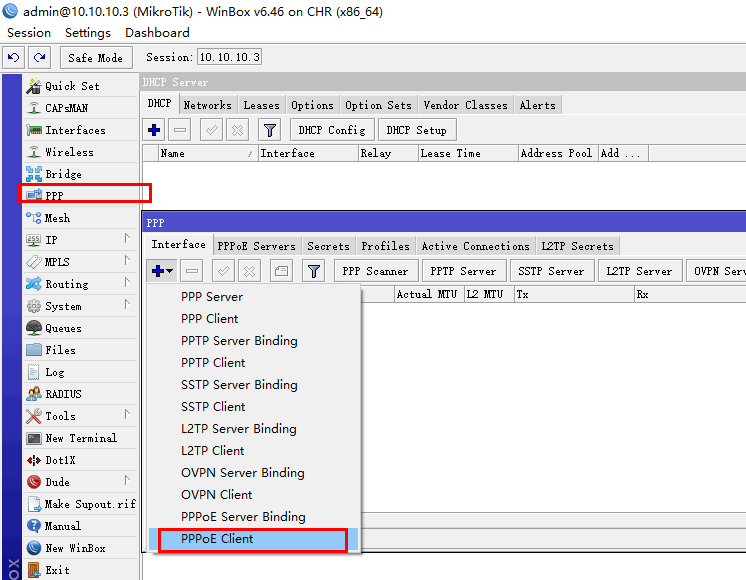Select PPPoE Client menu entry
The image size is (746, 580).
pos(253,539)
